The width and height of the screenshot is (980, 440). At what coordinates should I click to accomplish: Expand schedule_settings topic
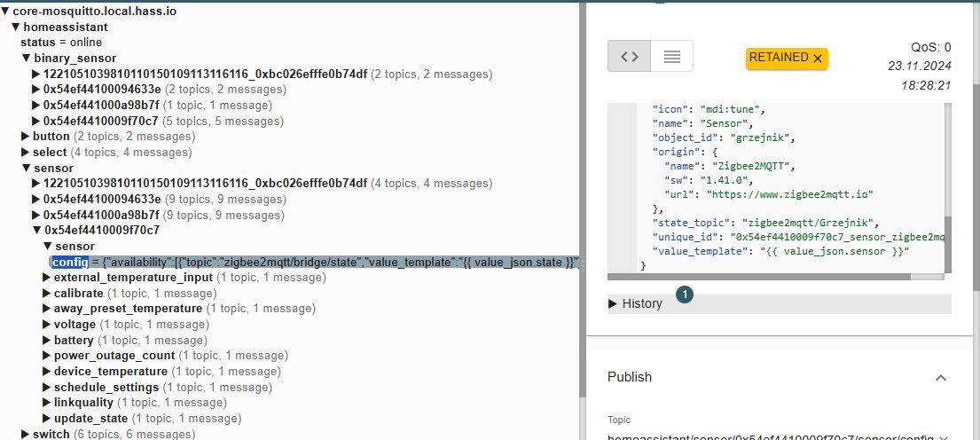click(47, 387)
